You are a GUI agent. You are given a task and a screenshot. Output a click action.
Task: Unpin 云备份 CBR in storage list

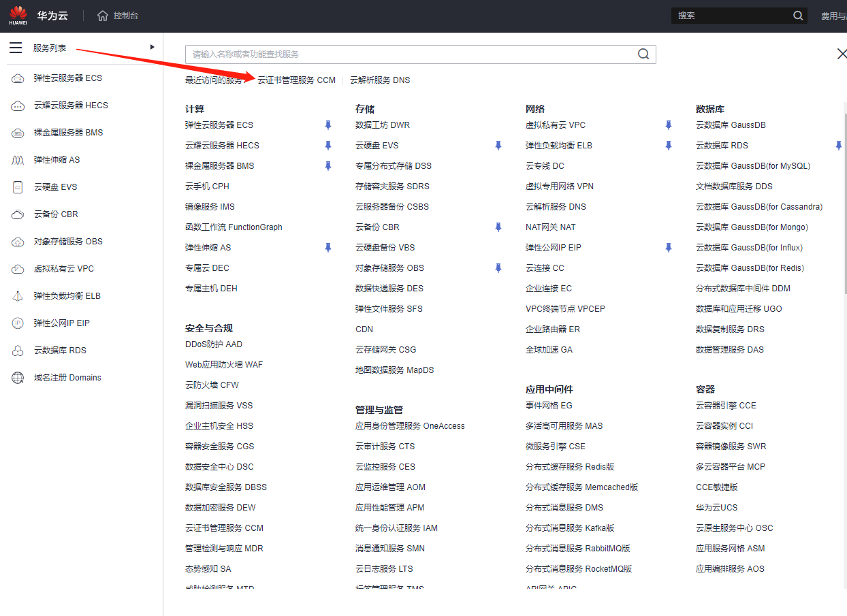click(x=498, y=227)
